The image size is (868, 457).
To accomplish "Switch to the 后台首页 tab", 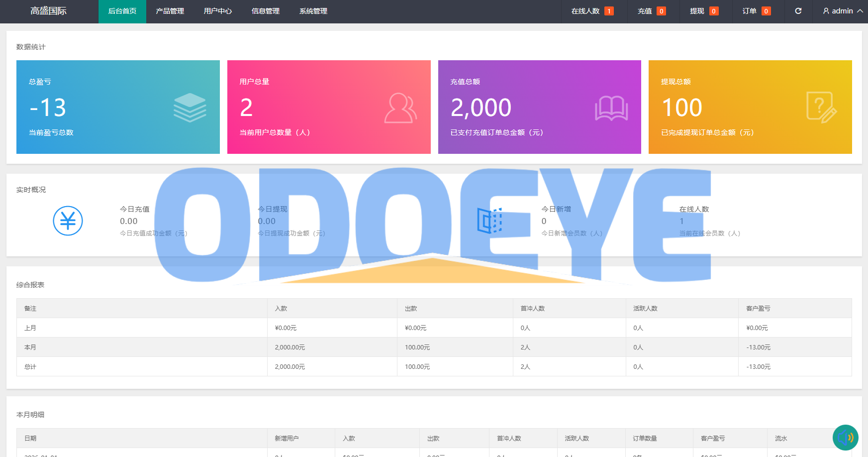I will 122,11.
